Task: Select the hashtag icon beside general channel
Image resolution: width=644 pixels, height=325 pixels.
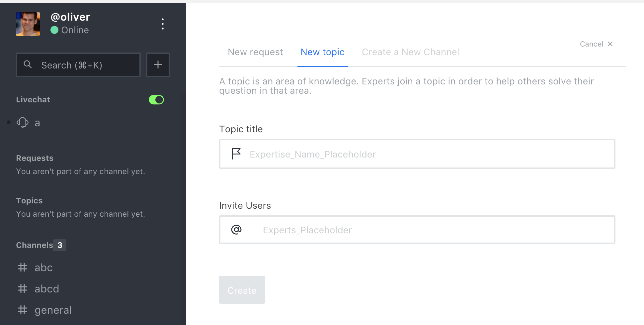Action: point(22,309)
